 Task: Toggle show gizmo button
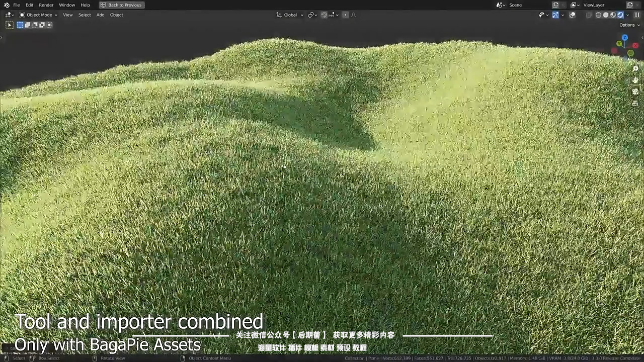tap(555, 15)
